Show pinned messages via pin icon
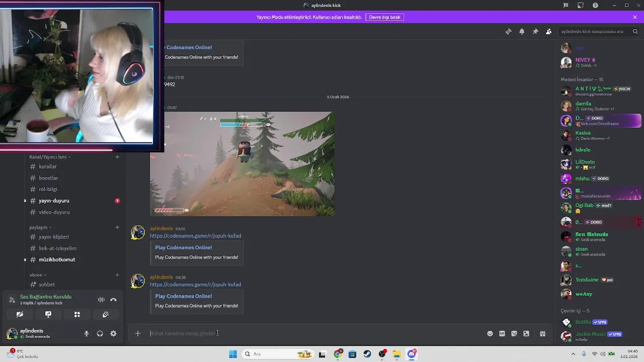Screen dimensions: 644x362 click(x=535, y=31)
